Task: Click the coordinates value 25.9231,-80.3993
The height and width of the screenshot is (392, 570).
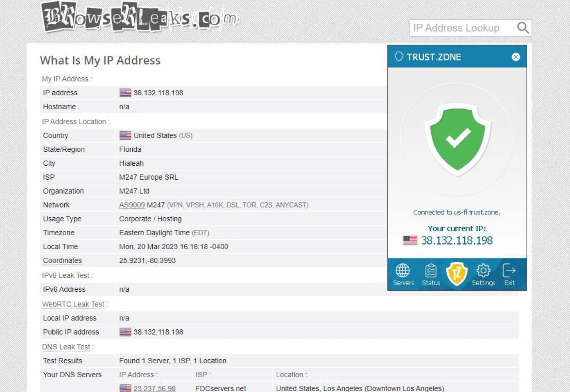Action: click(147, 261)
